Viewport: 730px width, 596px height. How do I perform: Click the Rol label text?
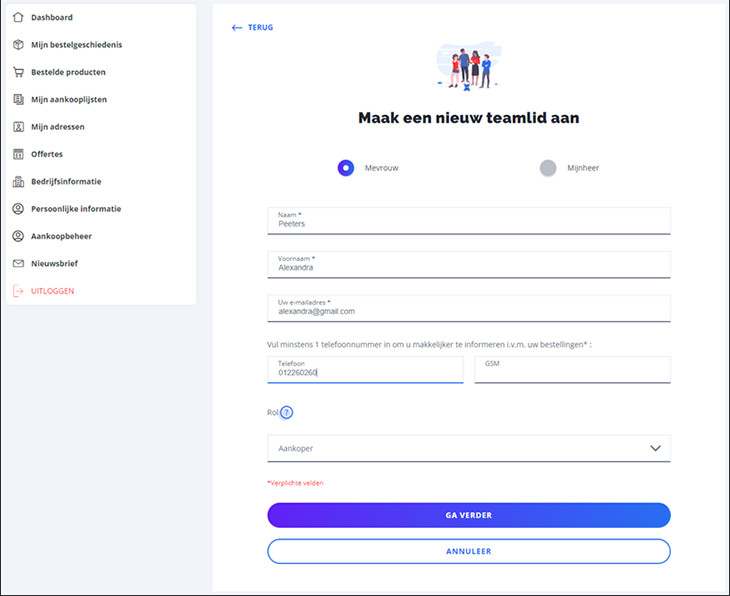(272, 413)
